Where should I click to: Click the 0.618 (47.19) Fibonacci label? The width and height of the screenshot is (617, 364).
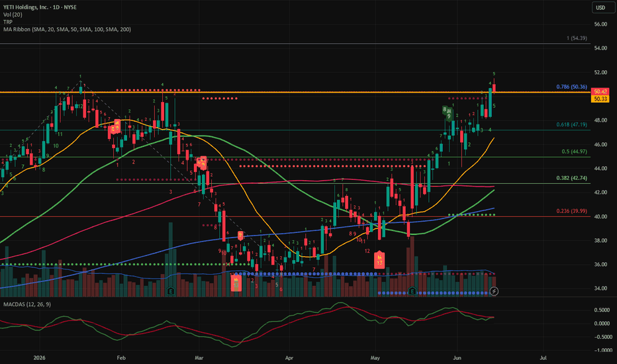click(571, 124)
